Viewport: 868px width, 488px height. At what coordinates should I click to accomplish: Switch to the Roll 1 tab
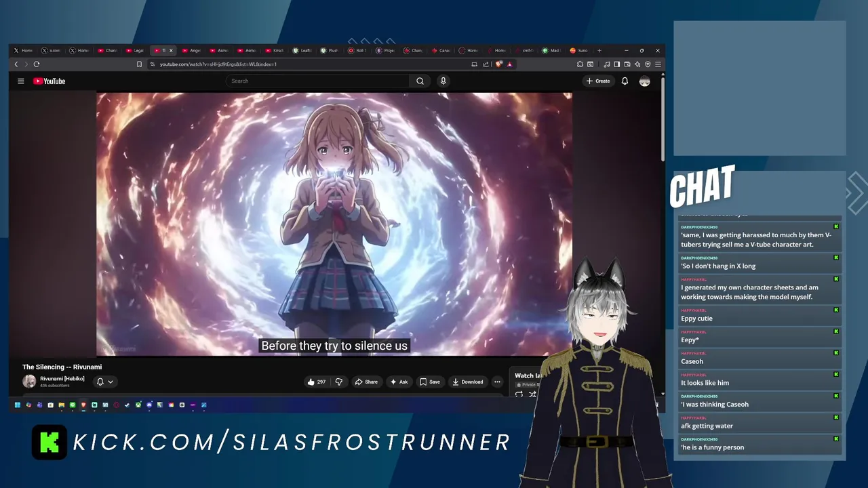358,50
